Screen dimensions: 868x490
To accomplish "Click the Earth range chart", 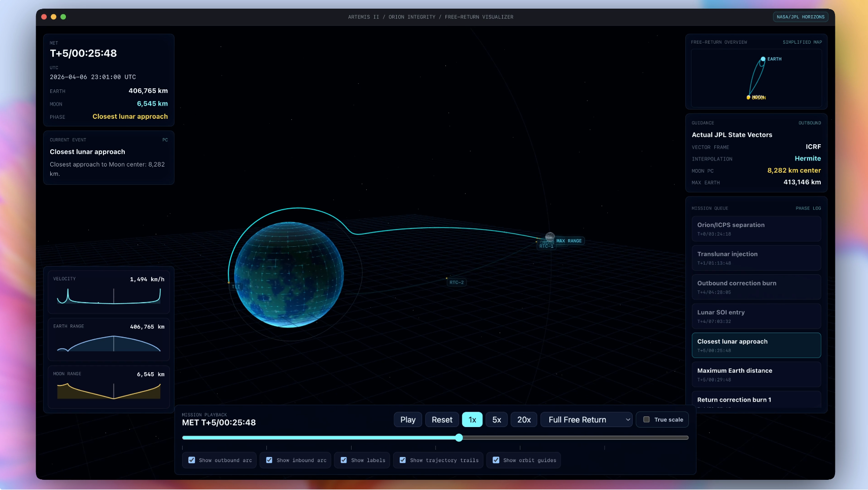I will 109,343.
